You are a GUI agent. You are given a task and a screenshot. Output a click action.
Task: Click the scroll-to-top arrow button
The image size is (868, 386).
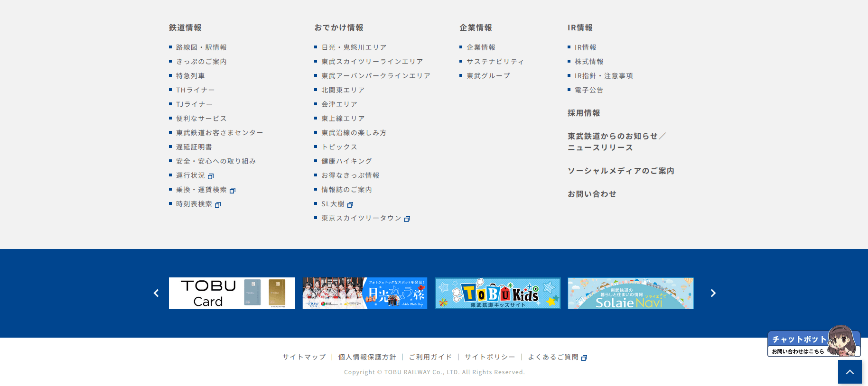click(849, 372)
